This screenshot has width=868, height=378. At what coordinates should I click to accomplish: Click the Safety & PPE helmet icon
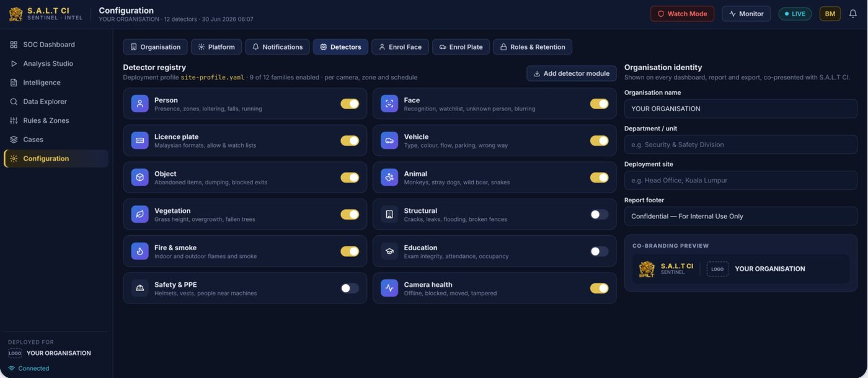(139, 288)
